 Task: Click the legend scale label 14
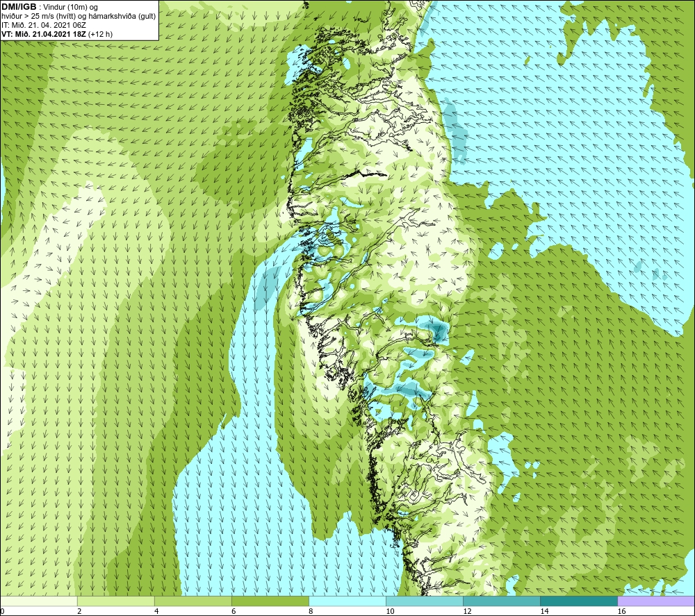tap(544, 612)
